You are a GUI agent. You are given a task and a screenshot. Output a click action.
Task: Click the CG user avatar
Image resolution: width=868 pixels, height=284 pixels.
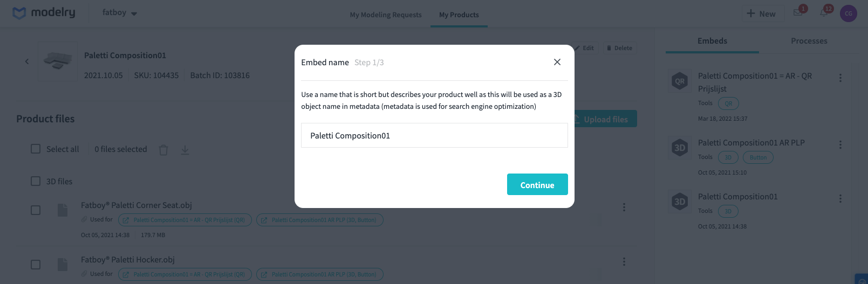(x=849, y=13)
